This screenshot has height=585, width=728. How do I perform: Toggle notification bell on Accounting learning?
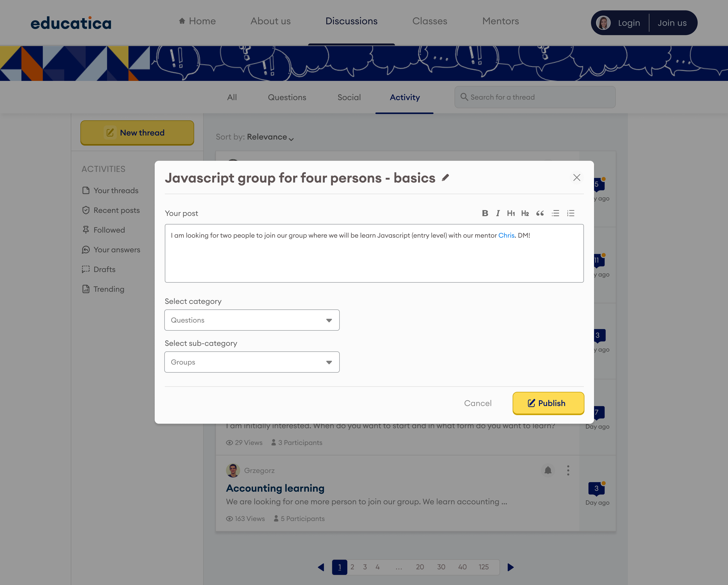click(548, 470)
